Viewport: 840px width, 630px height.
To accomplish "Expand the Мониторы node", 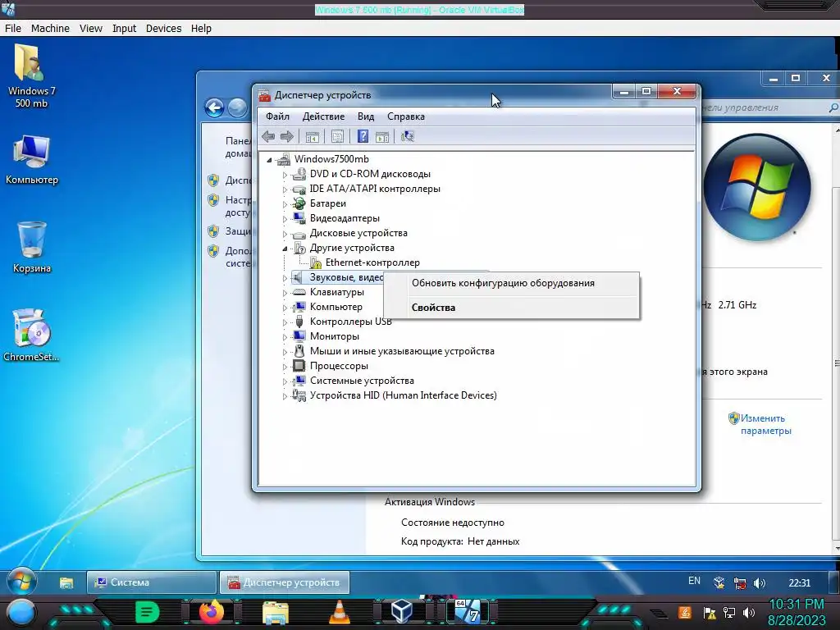I will [x=285, y=337].
